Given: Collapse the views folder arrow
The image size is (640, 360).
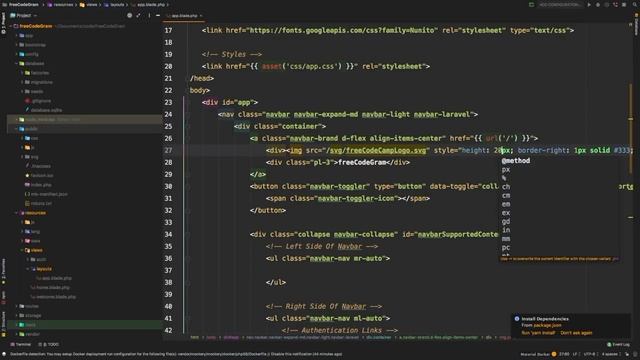Looking at the screenshot, I should tap(22, 250).
